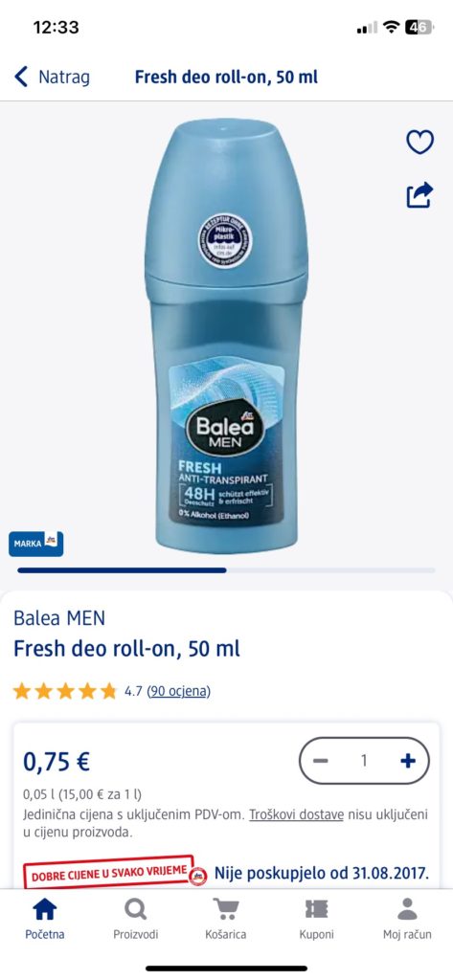Open Proizvodi search tab
The height and width of the screenshot is (980, 453).
(x=135, y=918)
